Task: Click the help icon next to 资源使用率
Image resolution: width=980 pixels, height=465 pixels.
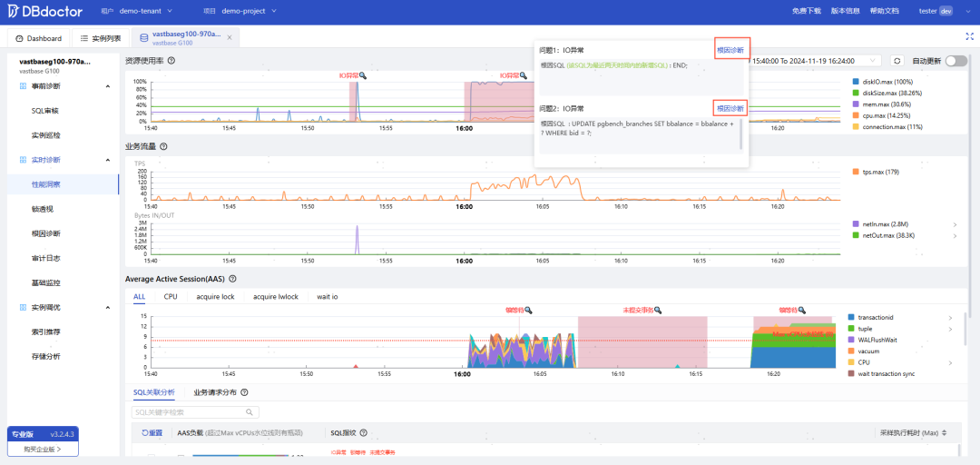Action: [171, 61]
